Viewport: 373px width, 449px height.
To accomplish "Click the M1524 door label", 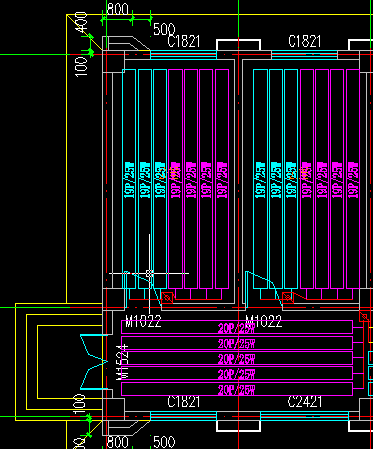I will pyautogui.click(x=122, y=362).
